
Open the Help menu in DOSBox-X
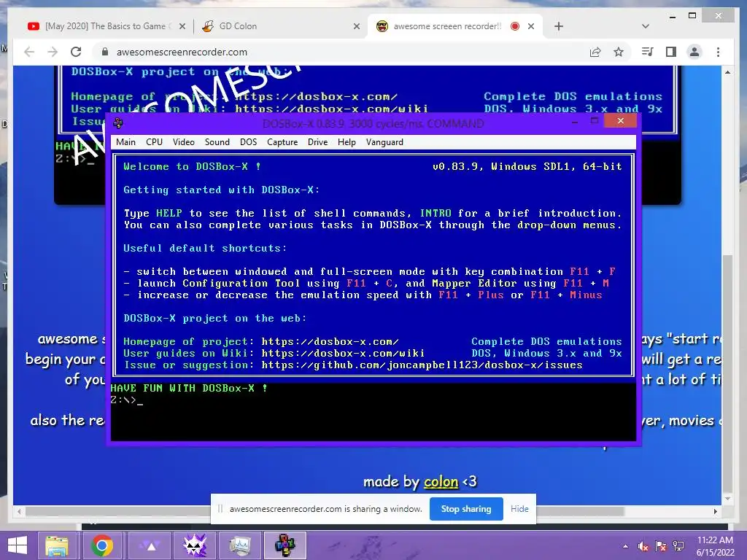pyautogui.click(x=347, y=142)
